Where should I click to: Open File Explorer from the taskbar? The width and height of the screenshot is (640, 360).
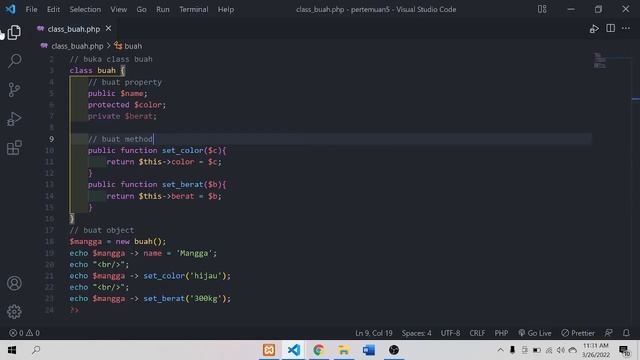[344, 350]
